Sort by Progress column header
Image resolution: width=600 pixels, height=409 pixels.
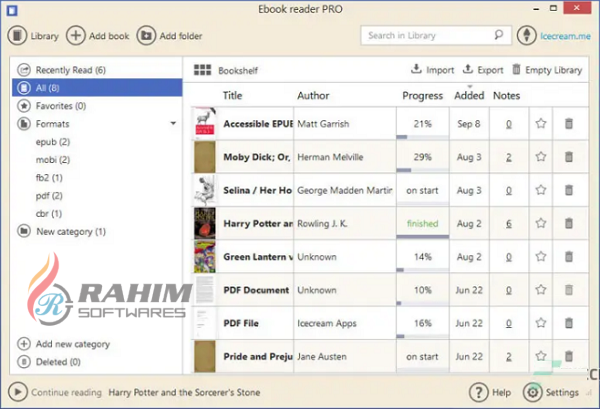[422, 96]
